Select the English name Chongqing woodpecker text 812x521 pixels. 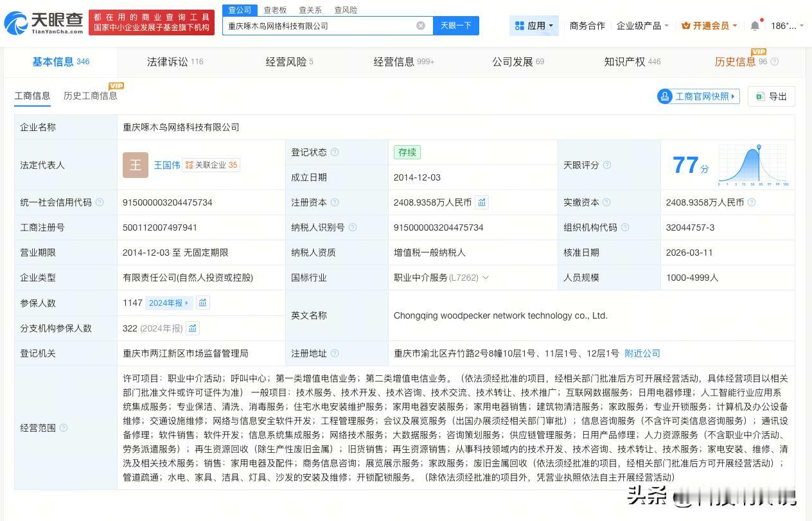pyautogui.click(x=500, y=315)
